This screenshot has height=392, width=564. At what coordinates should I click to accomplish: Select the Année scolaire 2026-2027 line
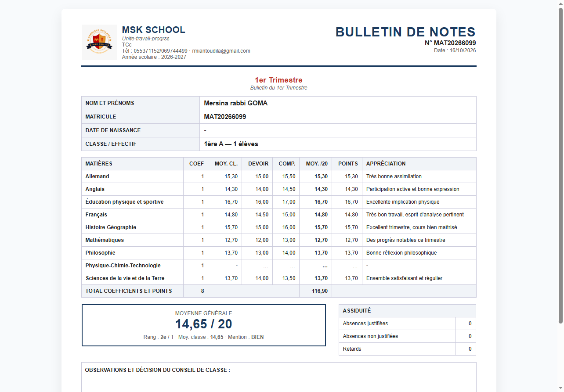154,57
